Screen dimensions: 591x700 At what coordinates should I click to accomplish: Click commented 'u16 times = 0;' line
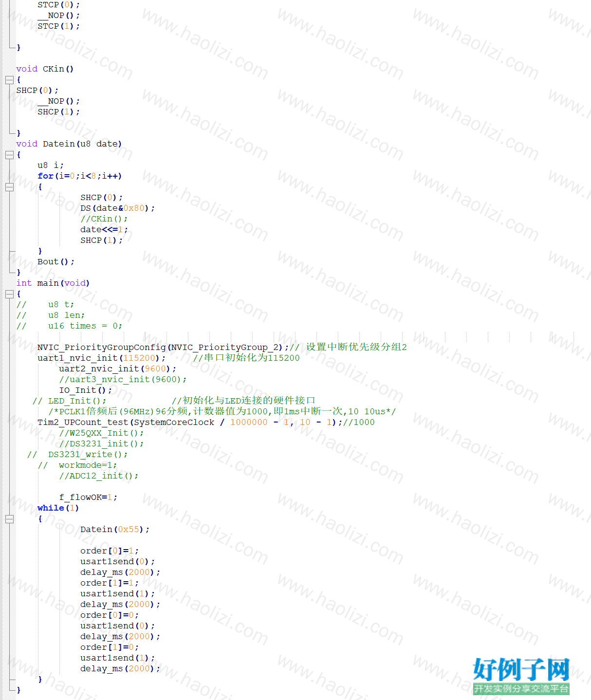(69, 326)
